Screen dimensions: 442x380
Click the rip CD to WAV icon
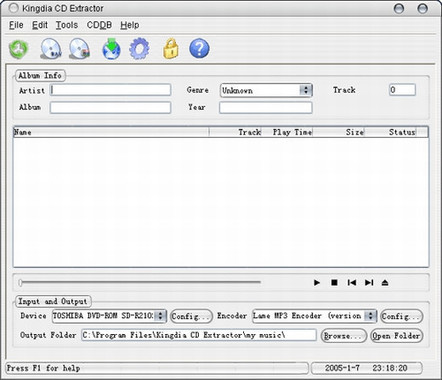point(51,49)
